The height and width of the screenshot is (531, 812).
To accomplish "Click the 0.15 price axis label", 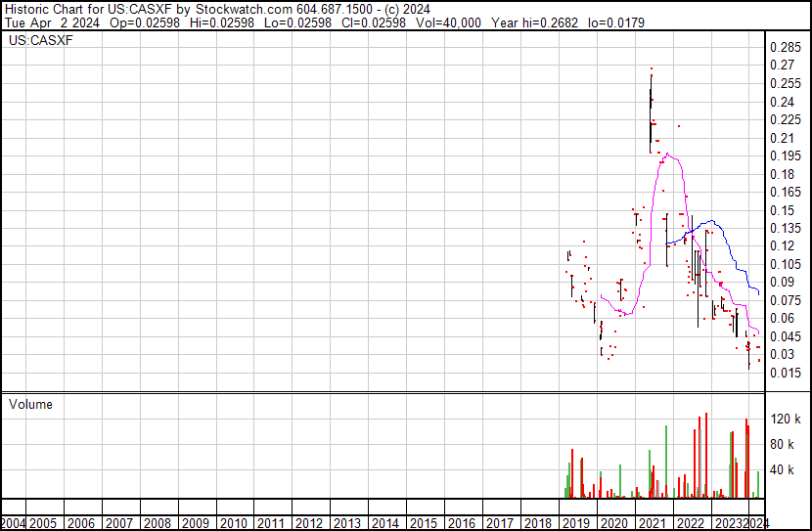I will coord(782,210).
